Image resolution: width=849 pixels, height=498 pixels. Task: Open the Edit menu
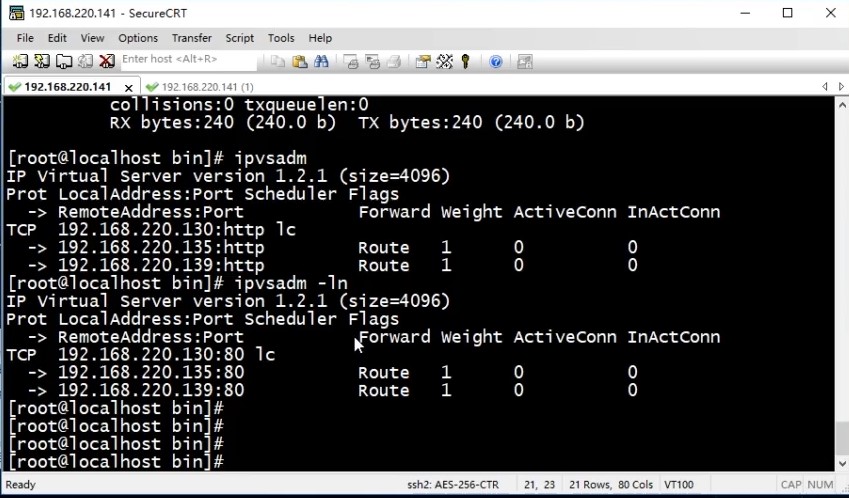[x=57, y=38]
